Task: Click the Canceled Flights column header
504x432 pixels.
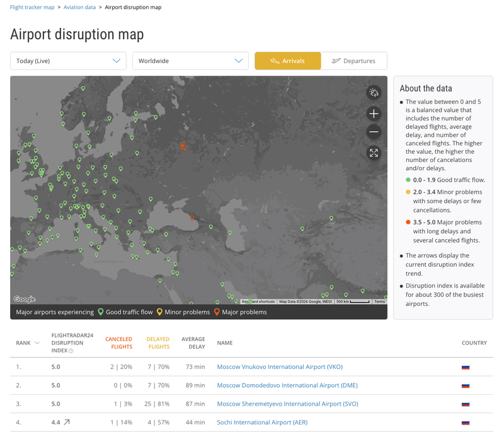Action: pos(118,343)
